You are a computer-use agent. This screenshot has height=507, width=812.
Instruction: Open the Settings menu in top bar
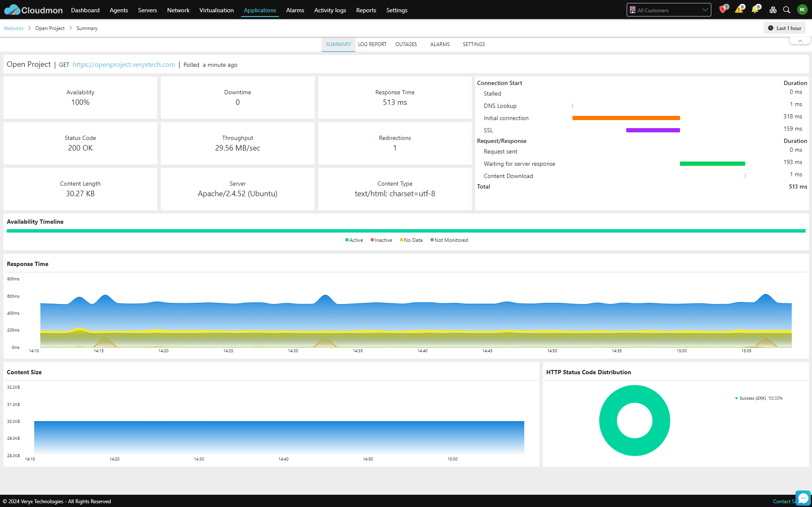(397, 10)
